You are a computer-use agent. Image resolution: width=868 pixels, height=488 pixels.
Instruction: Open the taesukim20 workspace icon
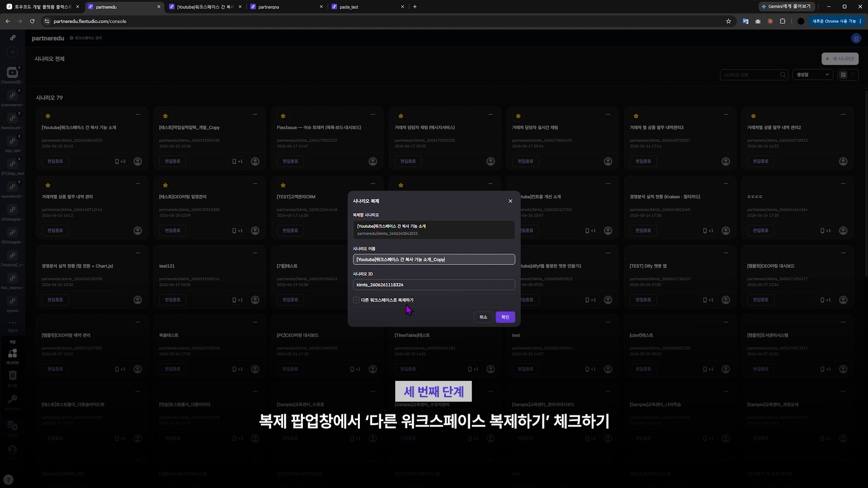pyautogui.click(x=13, y=187)
